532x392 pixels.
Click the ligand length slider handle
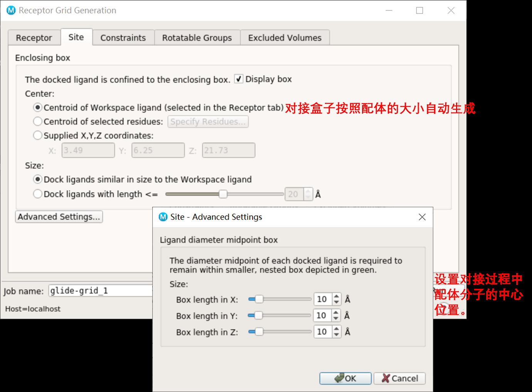pyautogui.click(x=223, y=194)
